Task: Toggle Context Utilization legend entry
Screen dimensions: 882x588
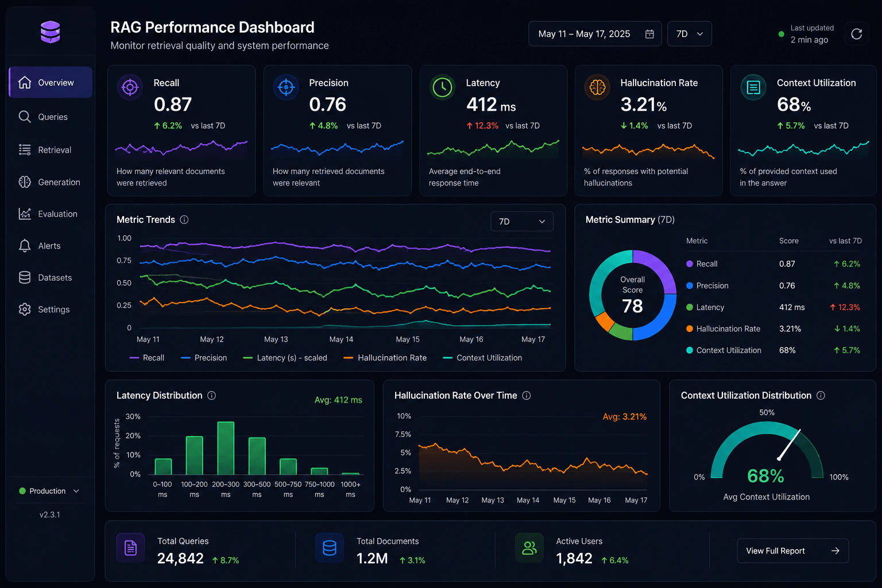Action: click(x=483, y=358)
